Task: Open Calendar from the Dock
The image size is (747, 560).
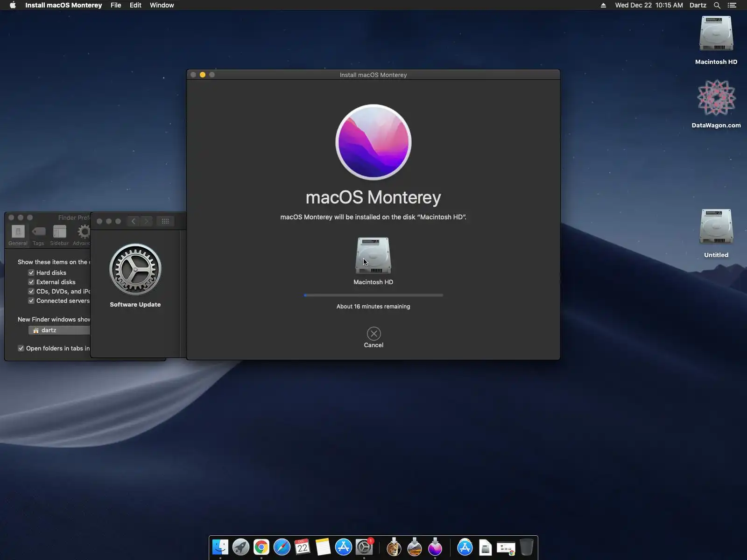Action: pos(303,547)
